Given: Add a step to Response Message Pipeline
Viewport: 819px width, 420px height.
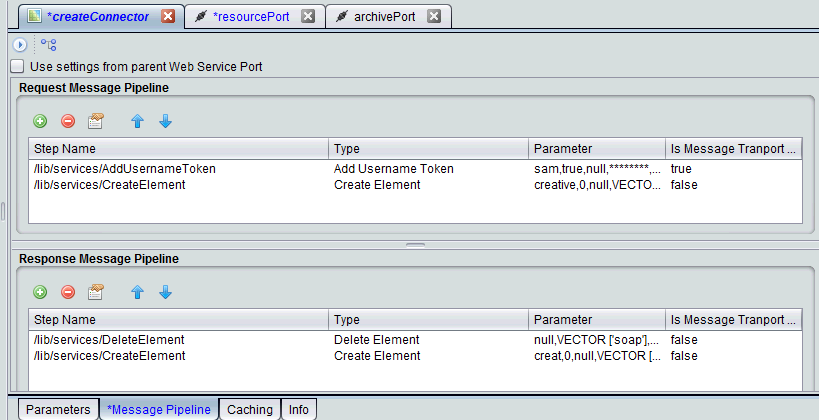Looking at the screenshot, I should (x=40, y=292).
